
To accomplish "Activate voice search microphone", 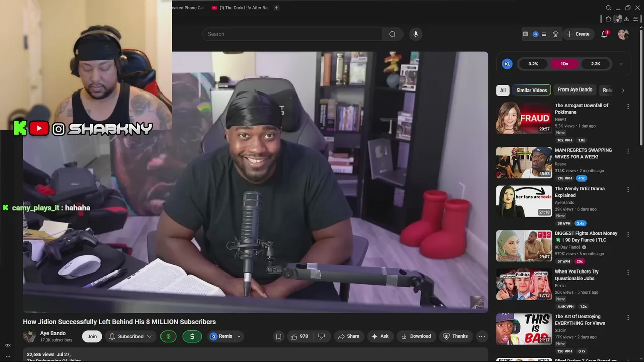I will [415, 34].
